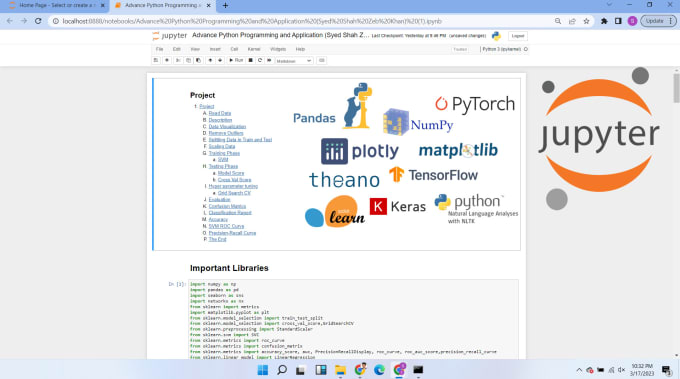The width and height of the screenshot is (680, 379).
Task: Click the notebook title to rename
Action: (x=281, y=35)
